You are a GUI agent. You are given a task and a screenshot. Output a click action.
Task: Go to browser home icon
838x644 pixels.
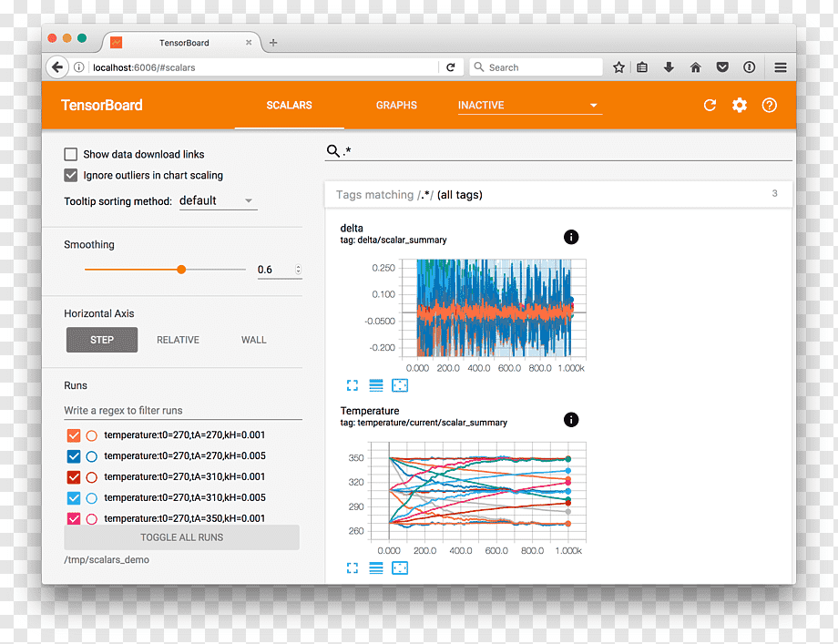695,67
